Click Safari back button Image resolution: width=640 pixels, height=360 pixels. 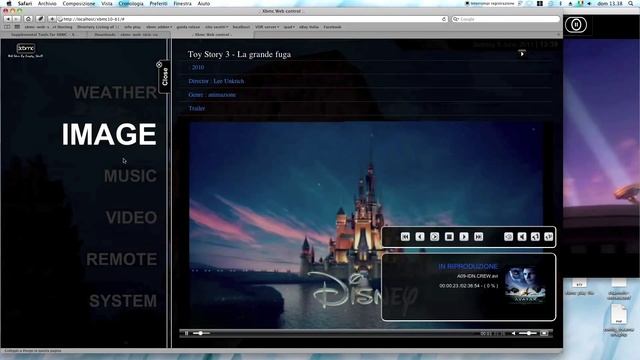[x=8, y=19]
